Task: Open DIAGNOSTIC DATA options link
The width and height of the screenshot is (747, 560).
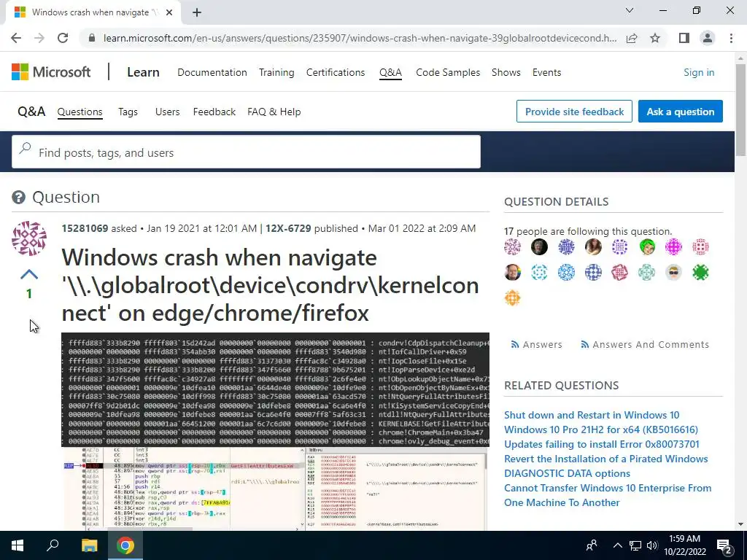Action: coord(567,474)
